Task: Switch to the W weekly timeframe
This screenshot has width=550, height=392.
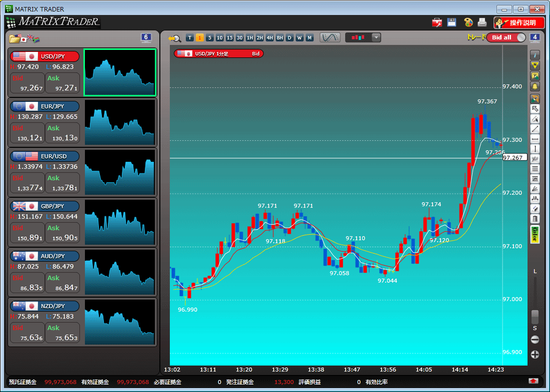Action: pyautogui.click(x=299, y=38)
